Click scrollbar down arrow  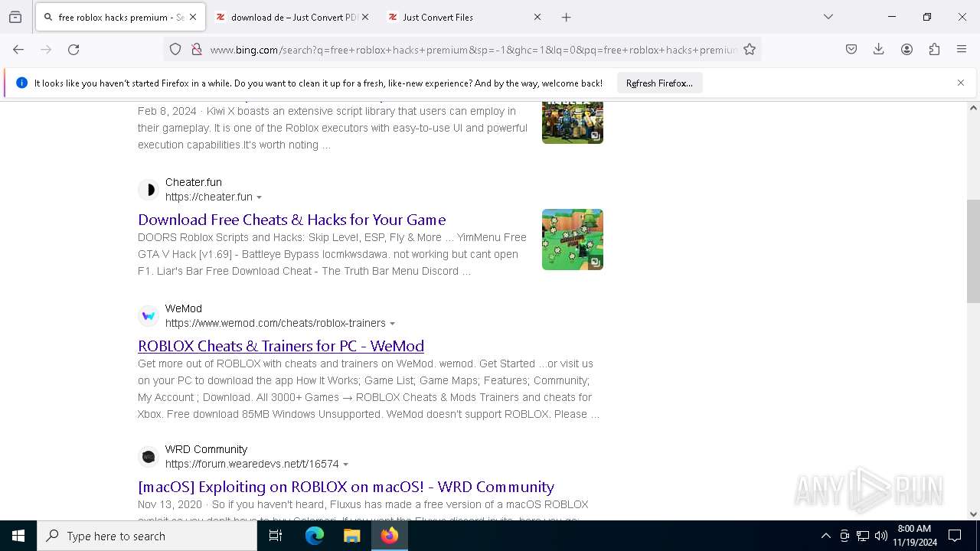pos(973,514)
